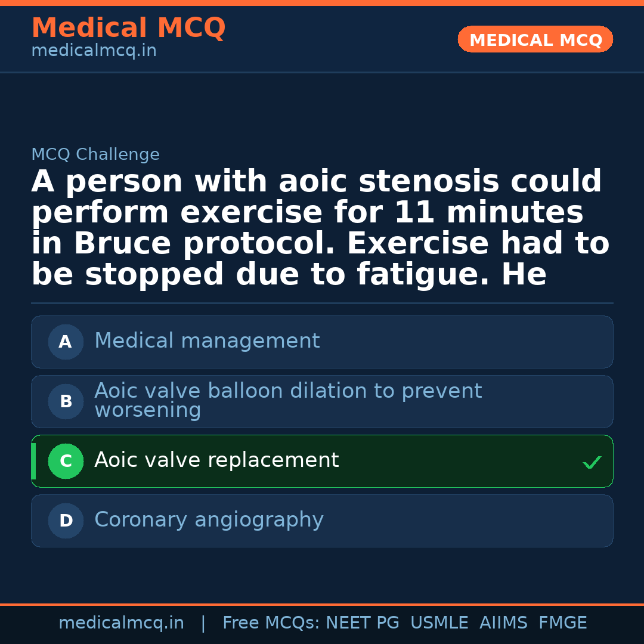Click the letter B circle badge
Screen dimensions: 644x644
66,402
